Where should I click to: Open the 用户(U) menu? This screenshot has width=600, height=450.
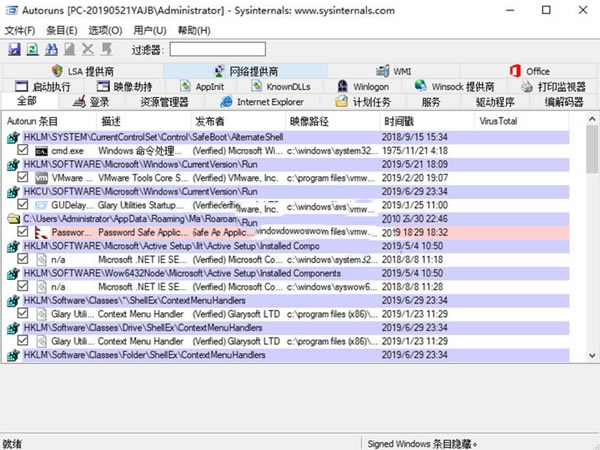(x=150, y=31)
